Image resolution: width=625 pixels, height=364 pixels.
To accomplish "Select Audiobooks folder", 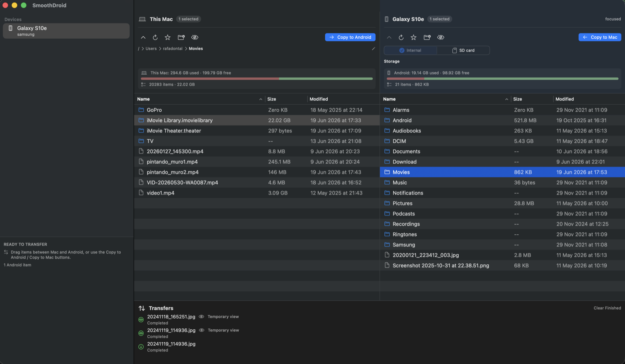I will (x=502, y=131).
